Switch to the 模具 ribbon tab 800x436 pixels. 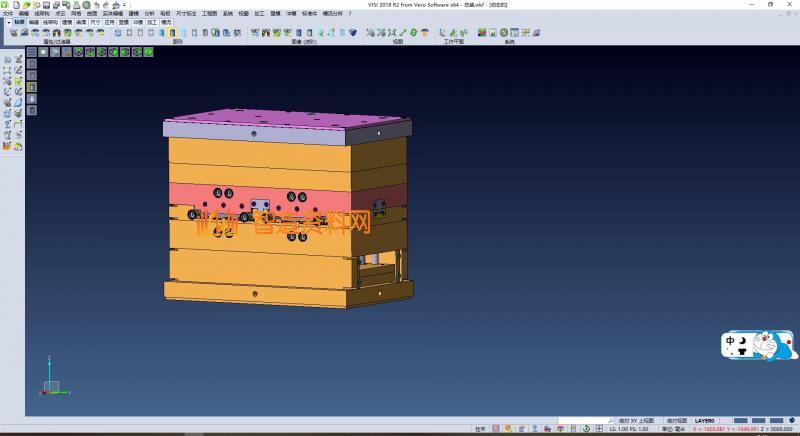[x=165, y=21]
